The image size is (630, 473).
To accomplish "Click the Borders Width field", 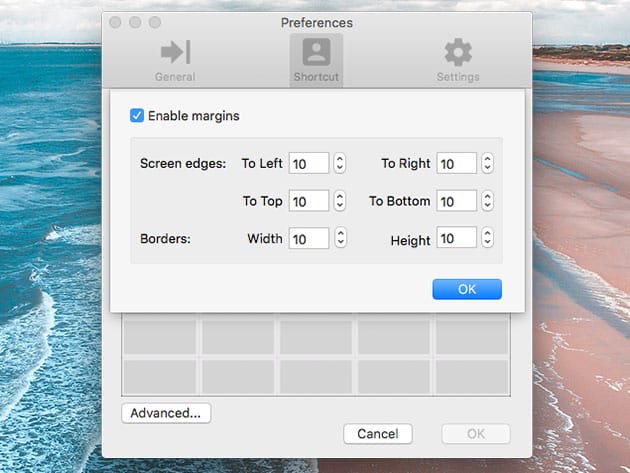I will (309, 238).
